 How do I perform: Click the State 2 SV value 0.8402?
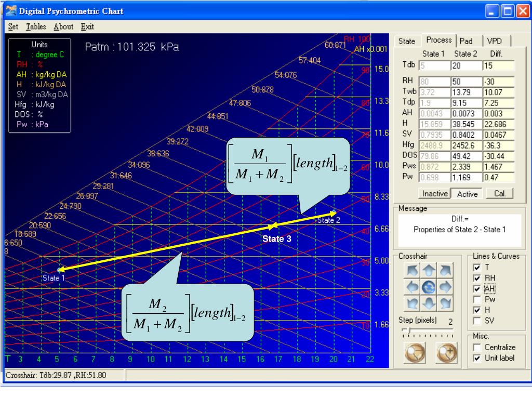tap(467, 135)
